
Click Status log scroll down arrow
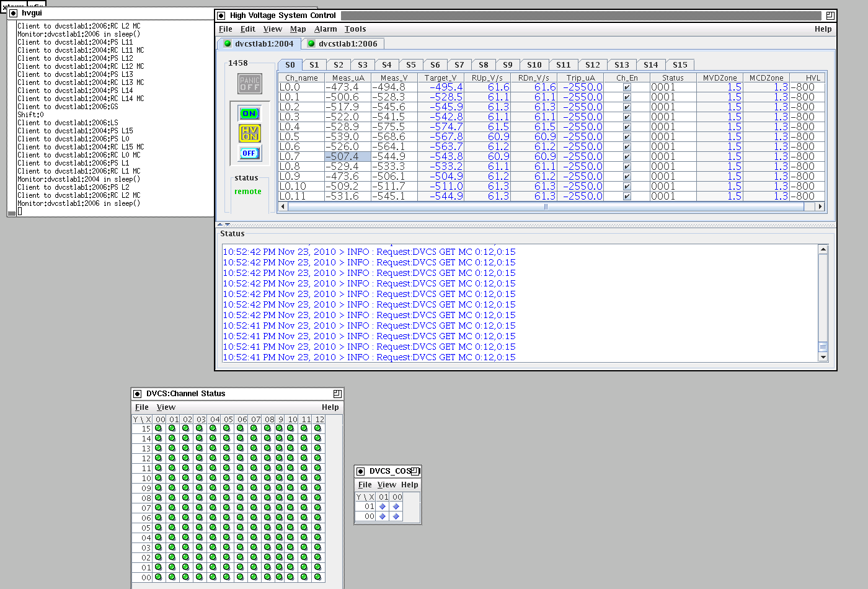point(823,357)
